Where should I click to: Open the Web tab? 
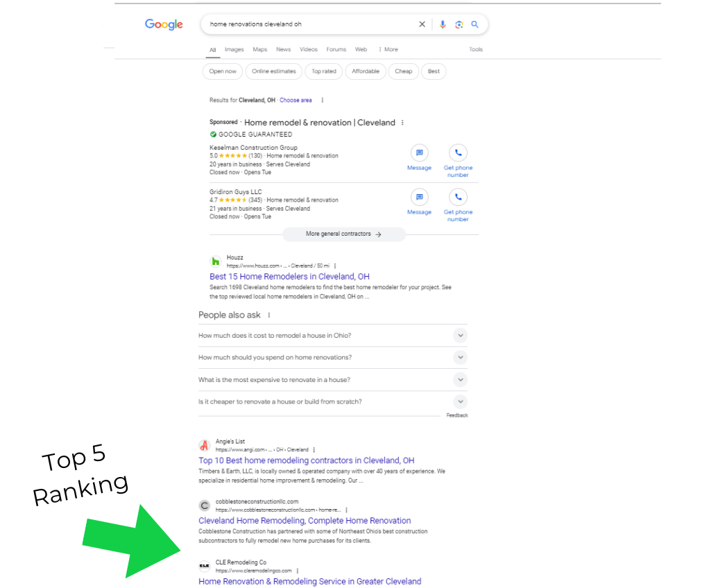pyautogui.click(x=361, y=49)
